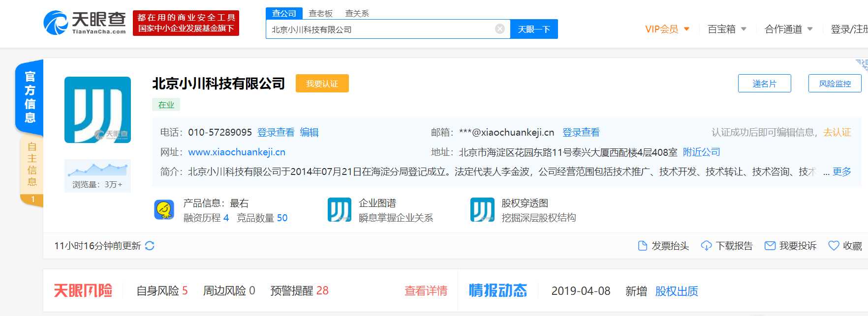The height and width of the screenshot is (316, 868).
Task: Click the 情报动态 heading
Action: point(498,290)
